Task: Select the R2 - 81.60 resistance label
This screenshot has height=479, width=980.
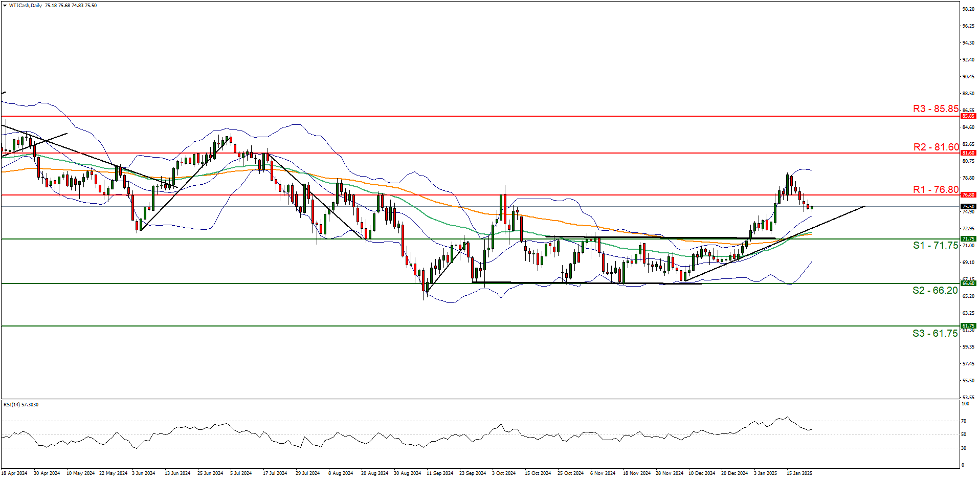Action: point(936,147)
